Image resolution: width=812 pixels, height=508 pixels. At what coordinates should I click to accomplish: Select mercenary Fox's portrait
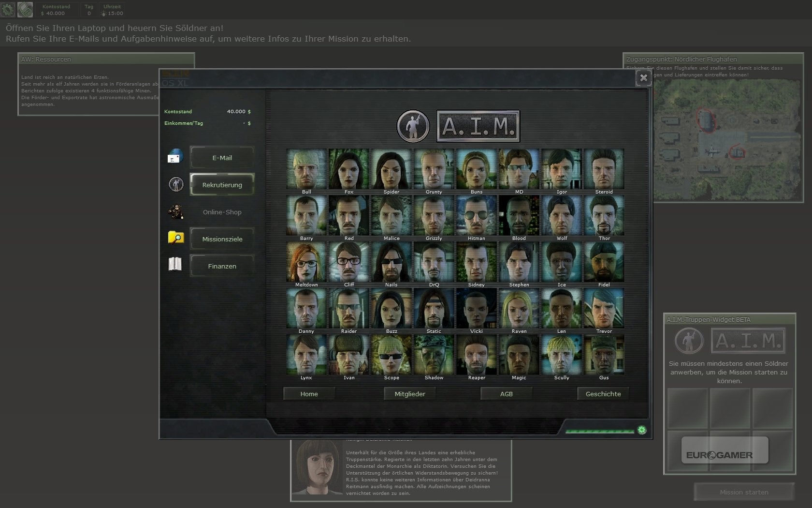click(349, 169)
